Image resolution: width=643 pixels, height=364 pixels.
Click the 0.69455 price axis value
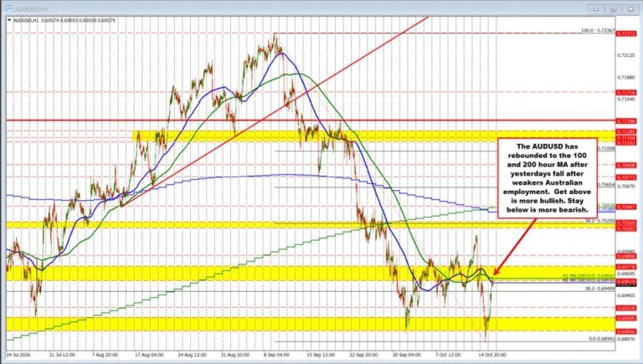(626, 295)
